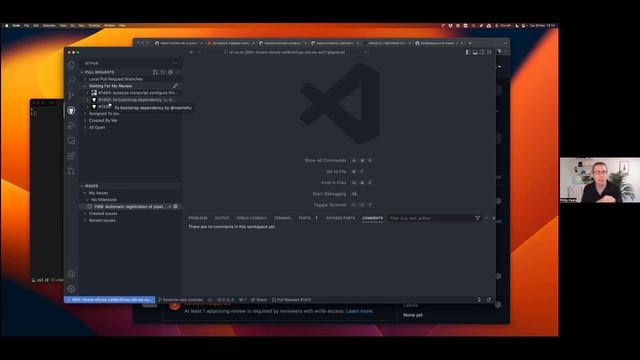This screenshot has width=640, height=360.
Task: Open the Manage gear in activity bar
Action: 71,289
